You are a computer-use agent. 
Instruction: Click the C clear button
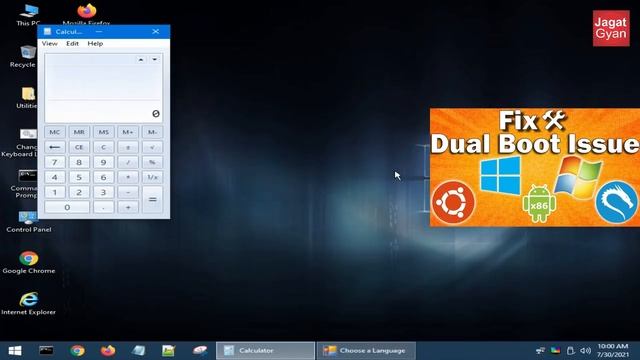(x=104, y=147)
